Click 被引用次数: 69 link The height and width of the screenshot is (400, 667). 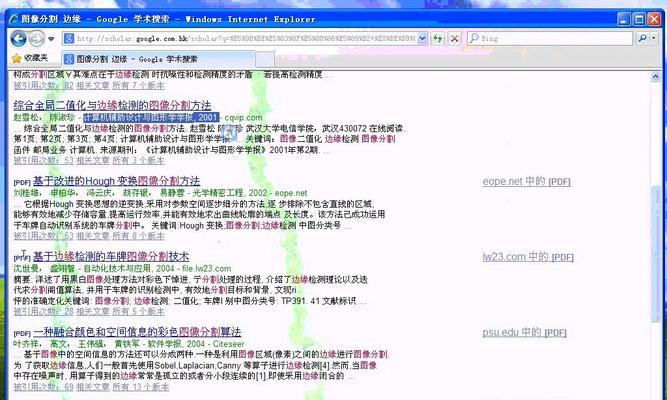pos(43,387)
